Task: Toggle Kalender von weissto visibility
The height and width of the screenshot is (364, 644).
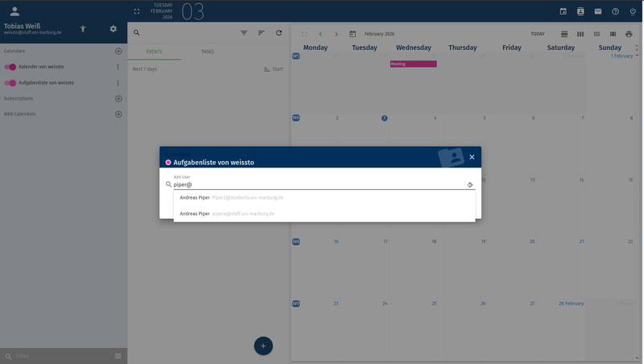Action: click(10, 67)
